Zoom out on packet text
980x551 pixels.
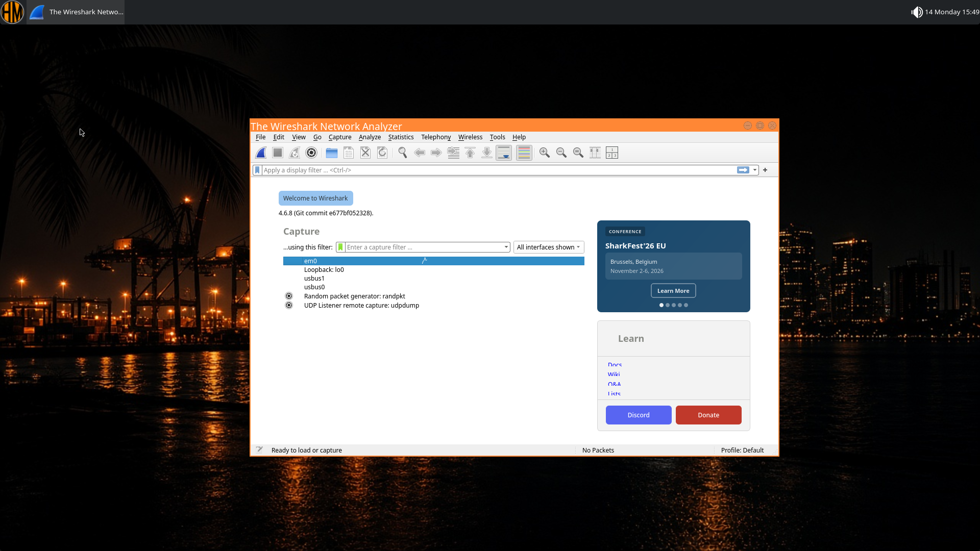tap(561, 153)
